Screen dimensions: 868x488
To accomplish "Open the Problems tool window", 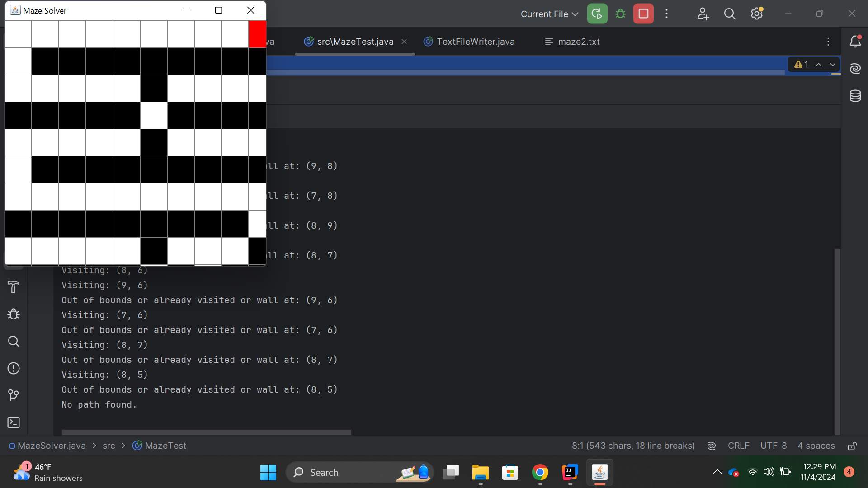I will 14,368.
